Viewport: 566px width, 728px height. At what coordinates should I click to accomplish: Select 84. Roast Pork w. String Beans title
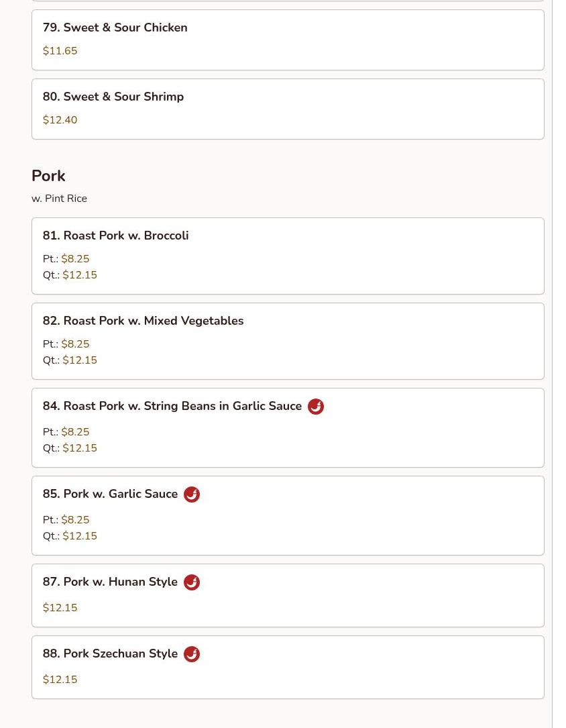(172, 406)
